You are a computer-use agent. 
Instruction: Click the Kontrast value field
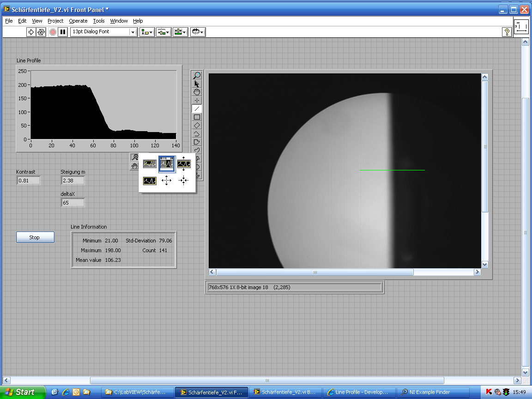click(28, 181)
